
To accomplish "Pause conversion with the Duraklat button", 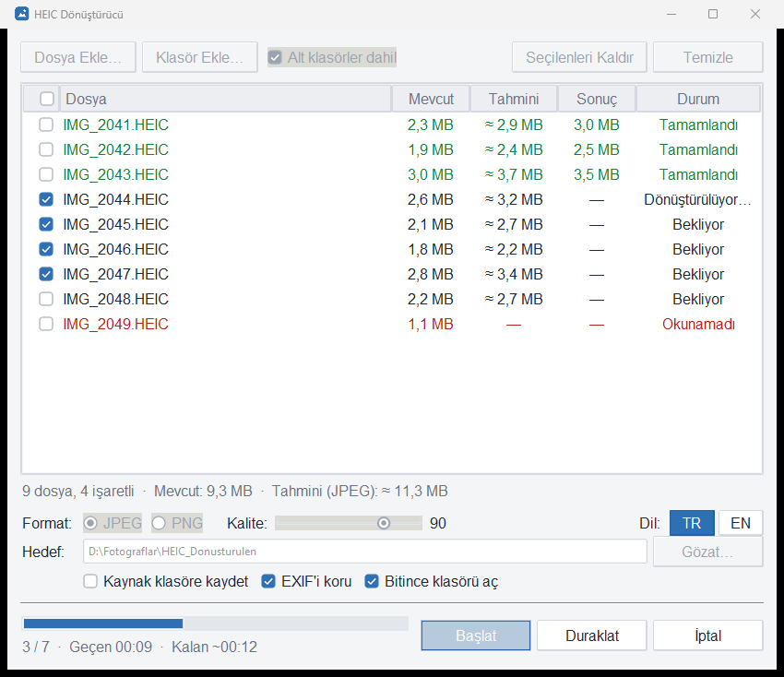I will pyautogui.click(x=592, y=635).
